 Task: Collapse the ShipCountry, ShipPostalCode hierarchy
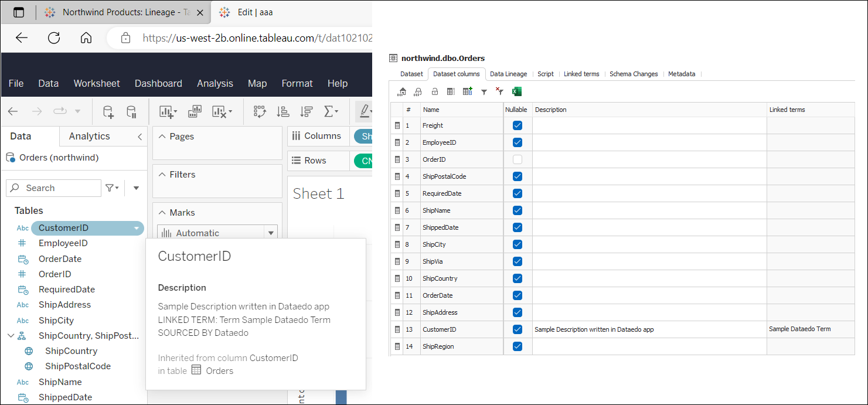(x=11, y=336)
